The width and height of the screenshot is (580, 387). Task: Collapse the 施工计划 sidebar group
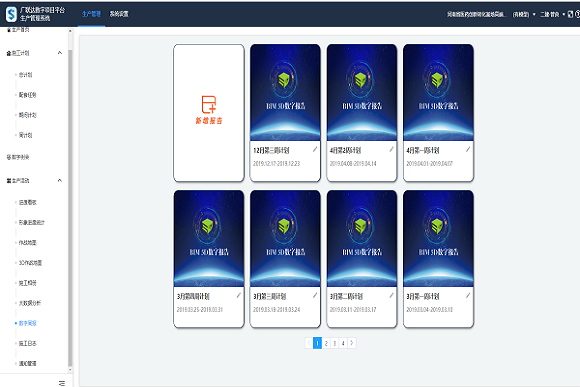60,53
